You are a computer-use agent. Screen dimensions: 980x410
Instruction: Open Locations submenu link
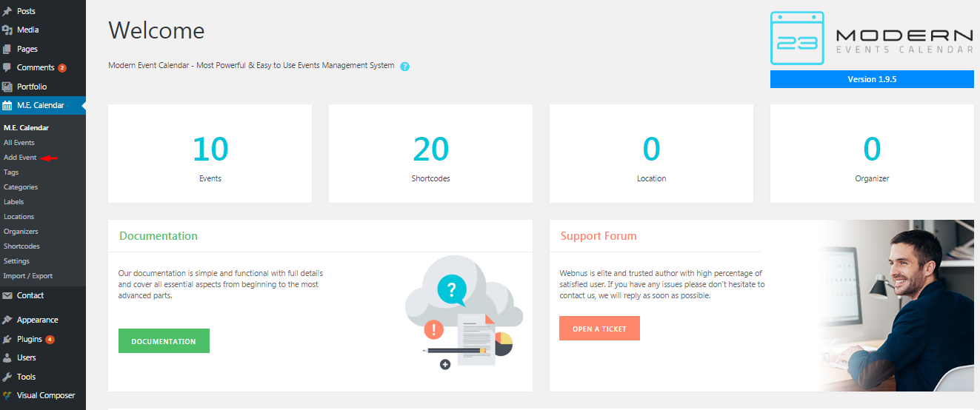click(x=19, y=217)
